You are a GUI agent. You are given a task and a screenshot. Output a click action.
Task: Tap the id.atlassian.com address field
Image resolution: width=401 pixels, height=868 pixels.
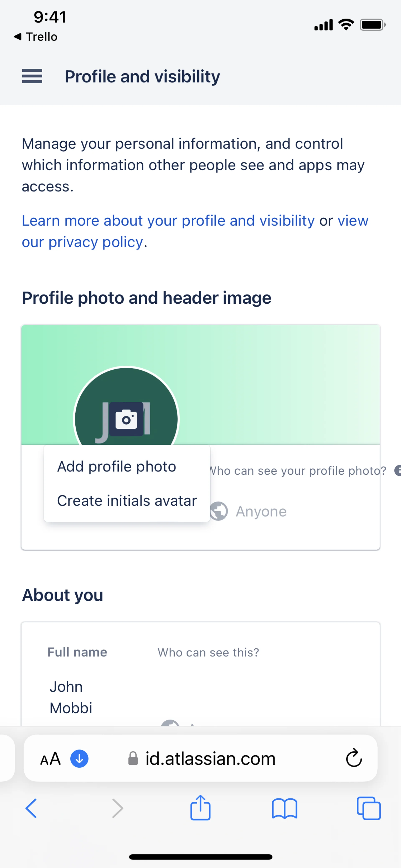pos(210,759)
